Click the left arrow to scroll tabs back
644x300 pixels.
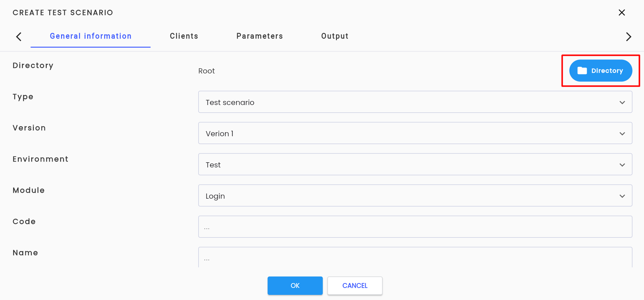pos(19,37)
